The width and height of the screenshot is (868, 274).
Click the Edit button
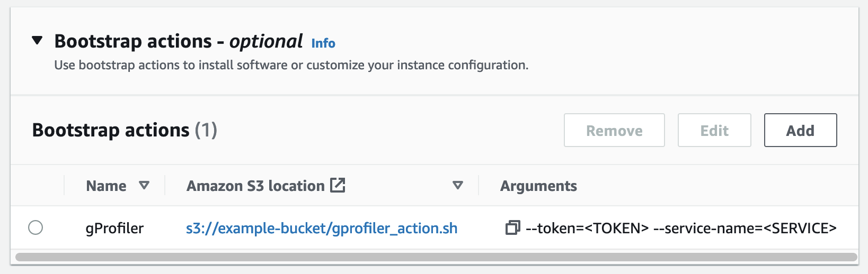(714, 130)
